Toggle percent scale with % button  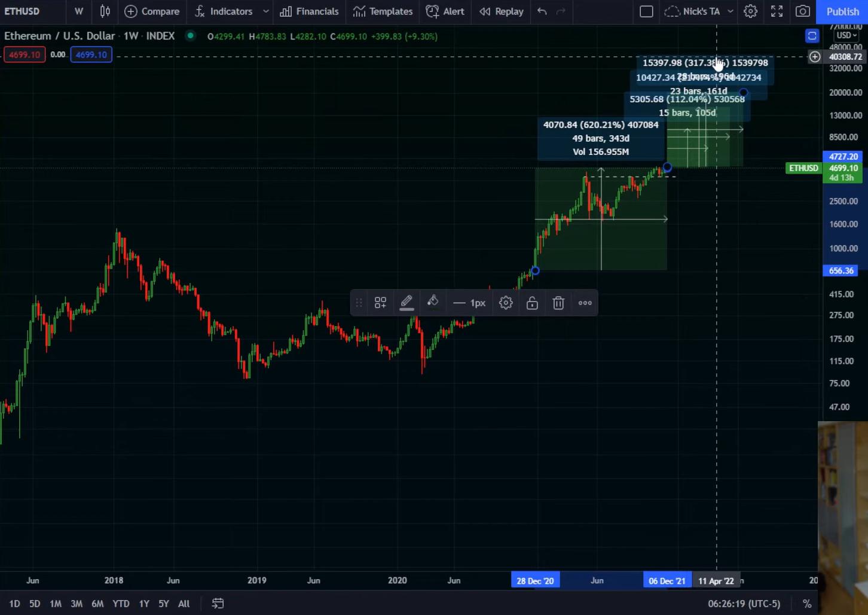pyautogui.click(x=806, y=604)
